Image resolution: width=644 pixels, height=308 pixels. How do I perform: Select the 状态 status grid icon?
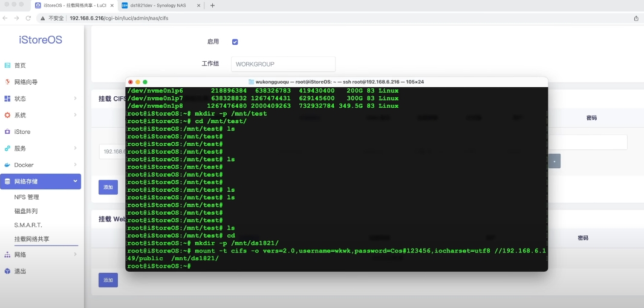point(7,99)
